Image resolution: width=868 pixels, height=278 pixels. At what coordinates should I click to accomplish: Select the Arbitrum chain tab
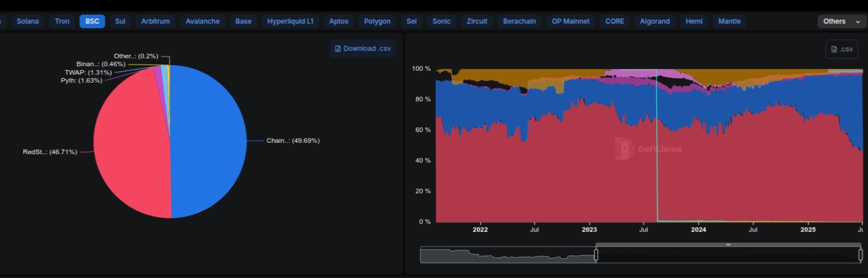155,21
